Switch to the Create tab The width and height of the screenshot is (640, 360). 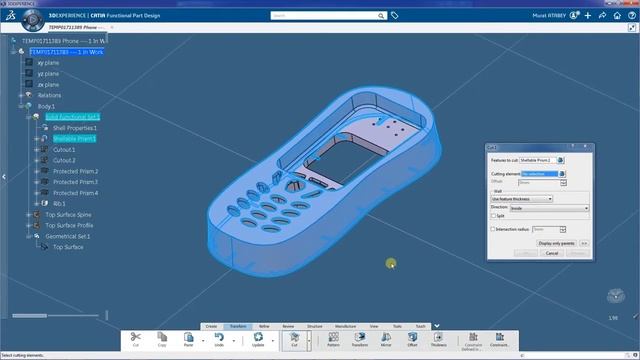(x=211, y=326)
